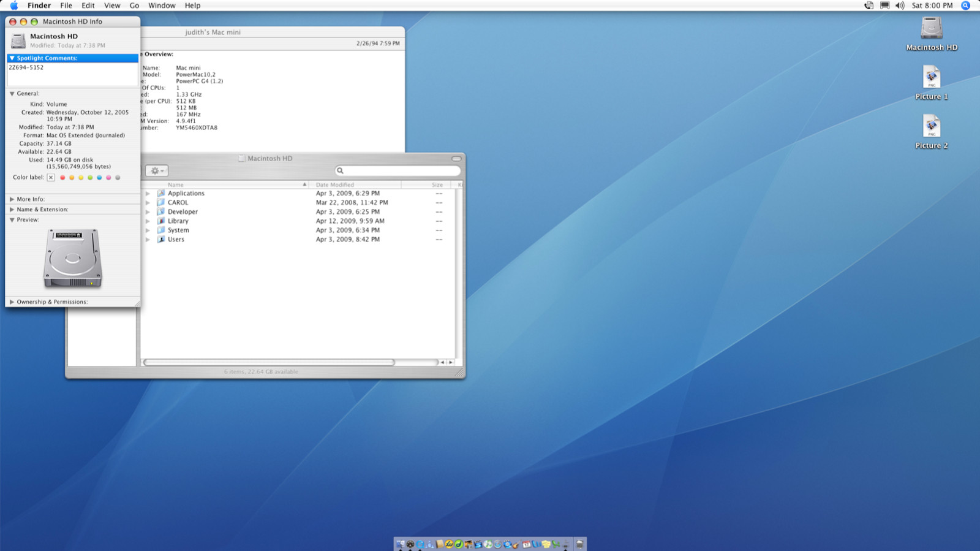Select the Picture 1 desktop file
980x551 pixels.
point(931,78)
